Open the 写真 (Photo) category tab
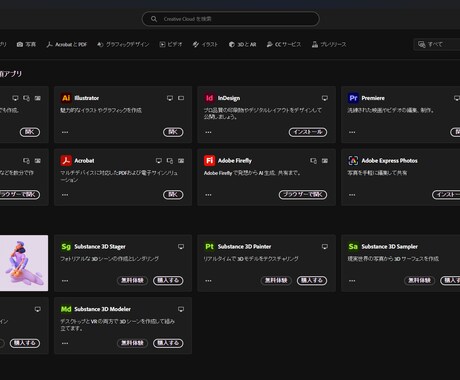The height and width of the screenshot is (380, 460). click(x=26, y=44)
